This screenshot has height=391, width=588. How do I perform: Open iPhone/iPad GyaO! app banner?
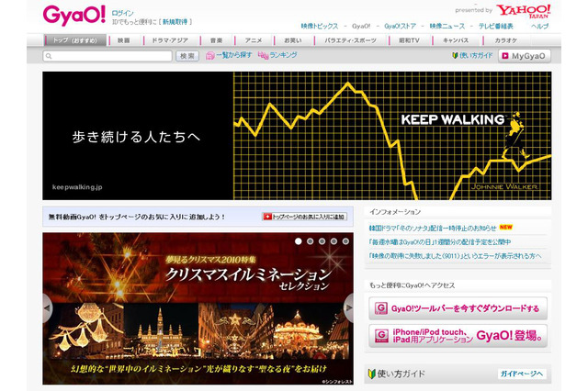(x=457, y=335)
